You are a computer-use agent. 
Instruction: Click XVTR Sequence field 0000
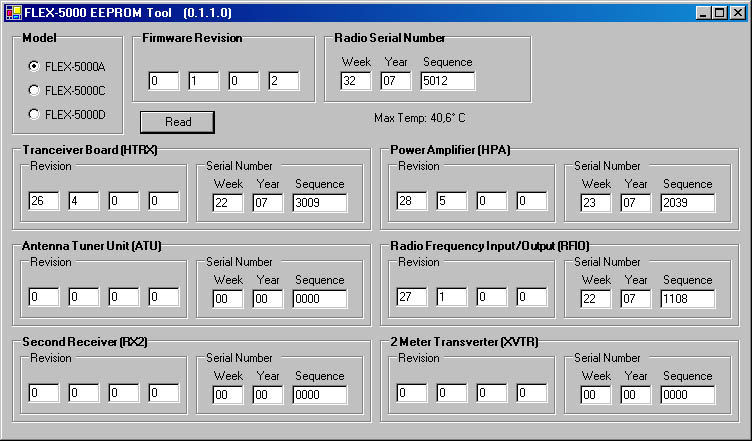688,395
